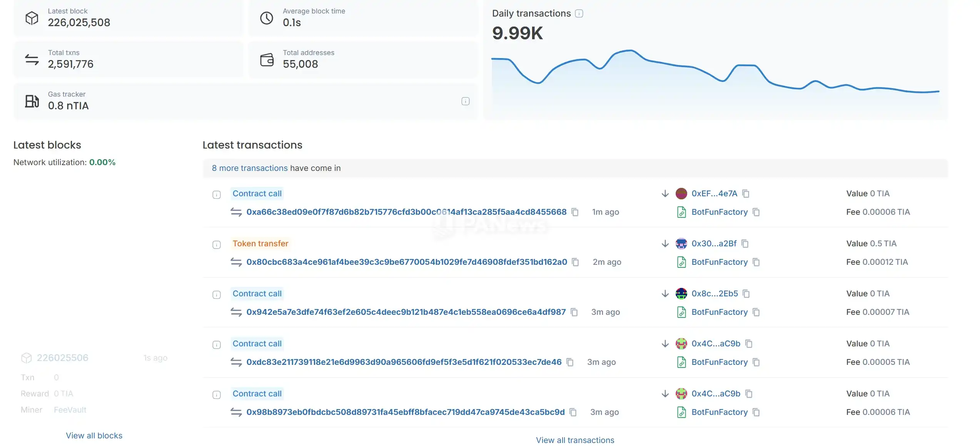Click the Latest block stat card
The height and width of the screenshot is (448, 980).
point(128,18)
